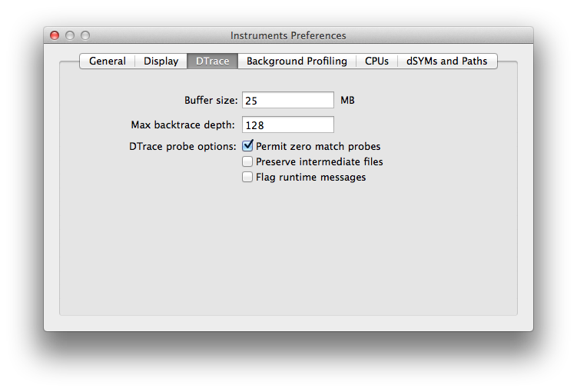Click the Max backtrace depth field
Screen dimensions: 577x392
pos(288,125)
